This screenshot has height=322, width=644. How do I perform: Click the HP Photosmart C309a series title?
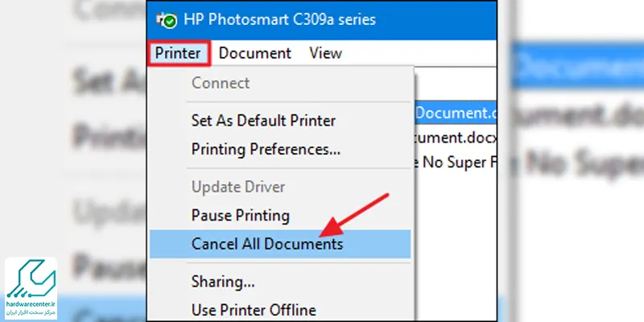coord(279,19)
